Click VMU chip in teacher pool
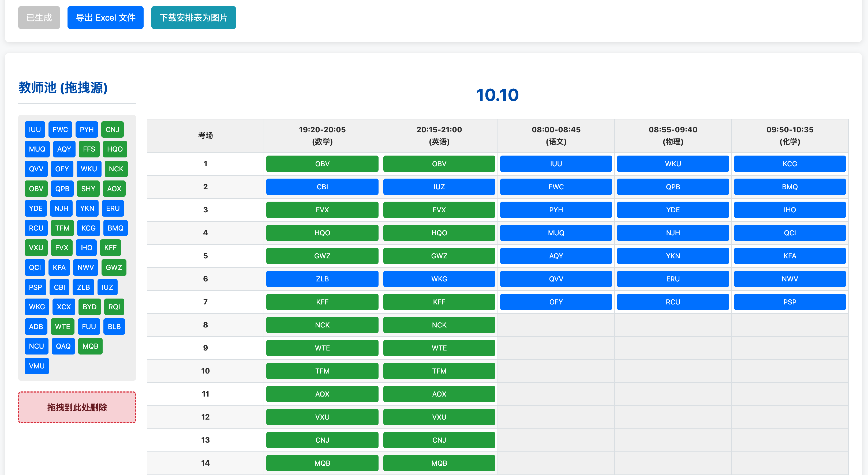 37,366
